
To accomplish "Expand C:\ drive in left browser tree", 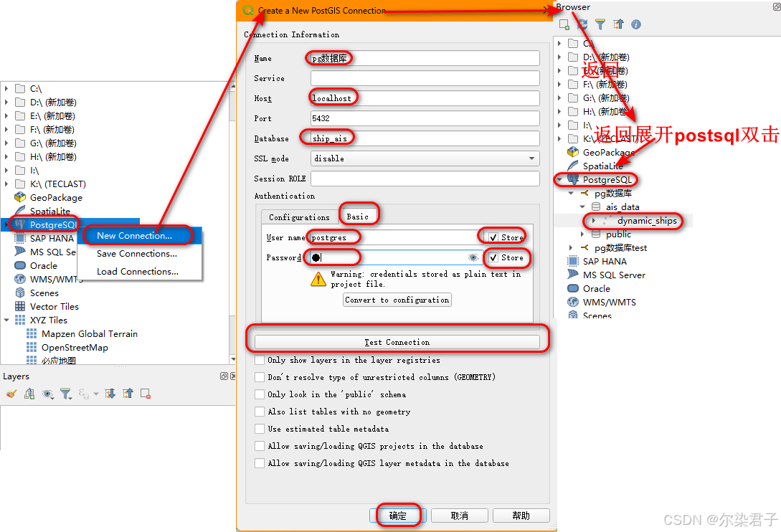I will coord(6,89).
